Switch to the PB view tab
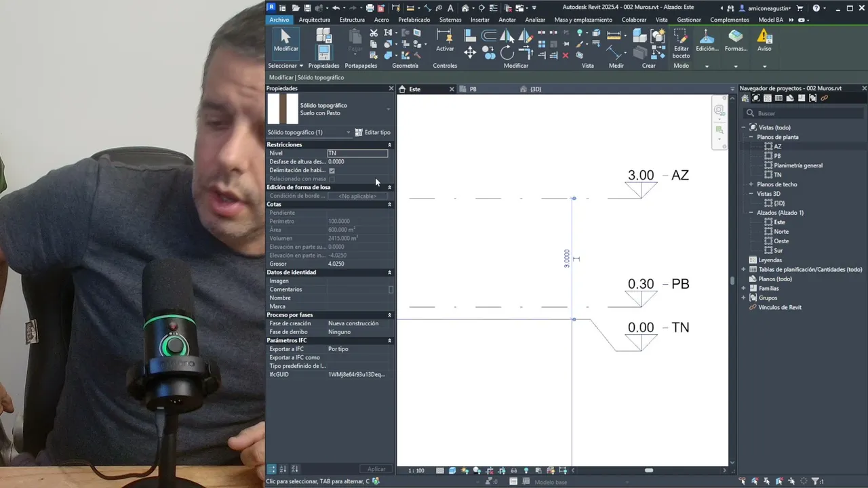Image resolution: width=868 pixels, height=488 pixels. coord(473,89)
